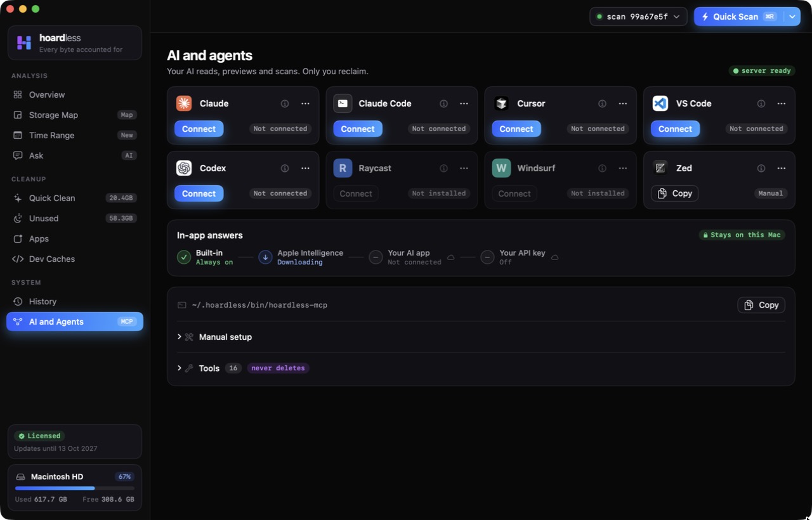Connect VS Code
The height and width of the screenshot is (520, 812).
point(675,129)
